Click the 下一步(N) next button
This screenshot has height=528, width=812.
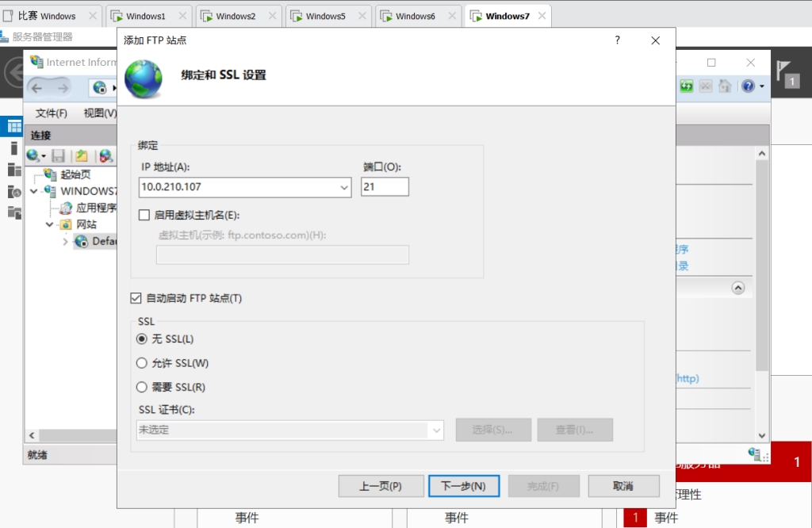(x=463, y=485)
